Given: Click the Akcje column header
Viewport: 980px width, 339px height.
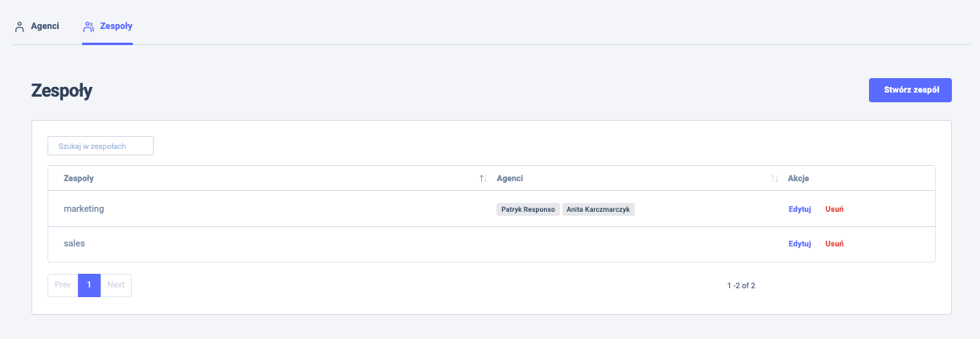Looking at the screenshot, I should (x=797, y=178).
